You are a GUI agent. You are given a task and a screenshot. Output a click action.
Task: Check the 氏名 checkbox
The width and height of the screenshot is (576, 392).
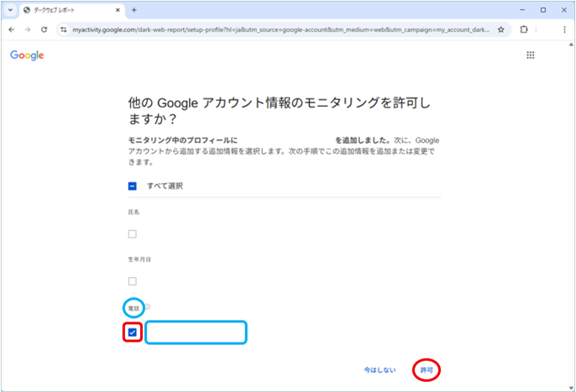pyautogui.click(x=133, y=234)
